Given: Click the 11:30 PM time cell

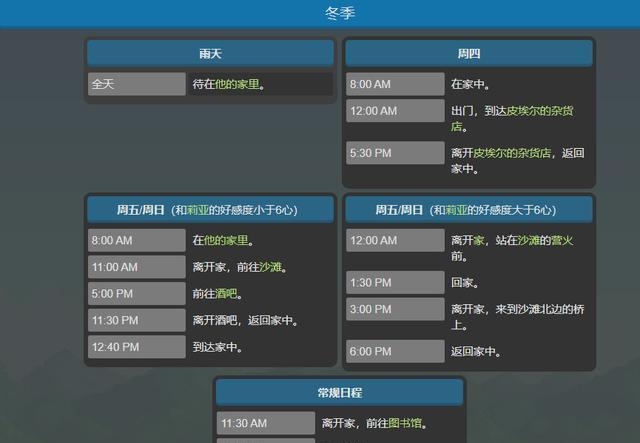Looking at the screenshot, I should [x=137, y=320].
